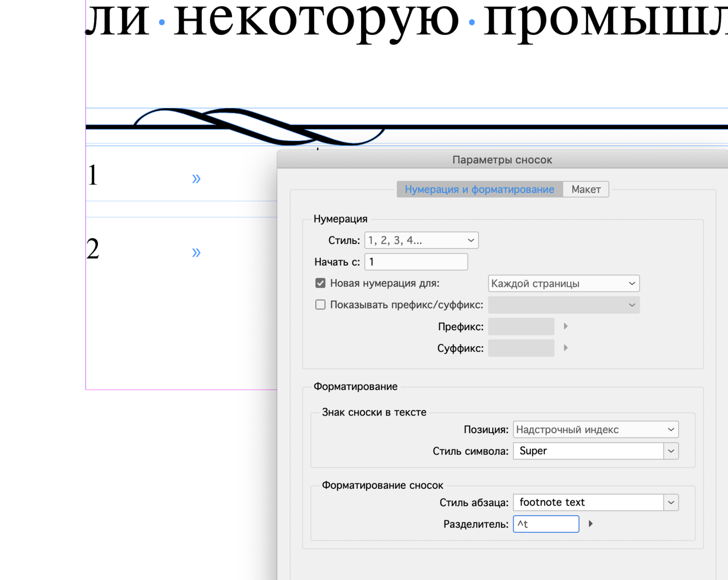This screenshot has width=728, height=580.
Task: Open the special characters menu beside Разделитель
Action: pos(590,524)
